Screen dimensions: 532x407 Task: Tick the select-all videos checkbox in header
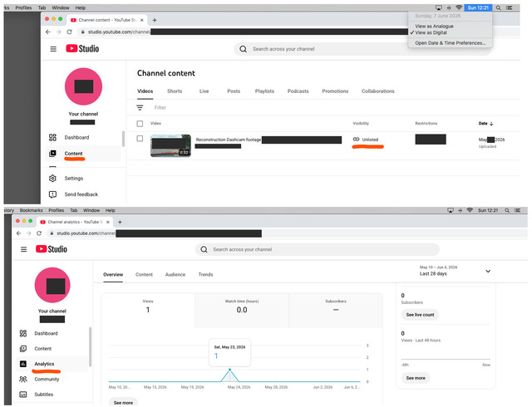[140, 124]
